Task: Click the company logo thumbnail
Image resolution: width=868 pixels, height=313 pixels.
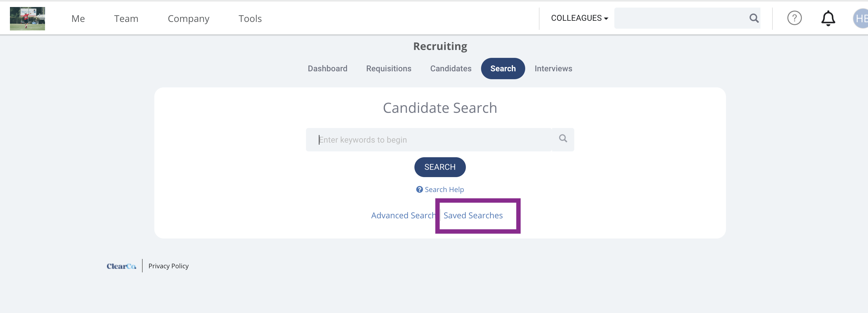Action: tap(27, 18)
